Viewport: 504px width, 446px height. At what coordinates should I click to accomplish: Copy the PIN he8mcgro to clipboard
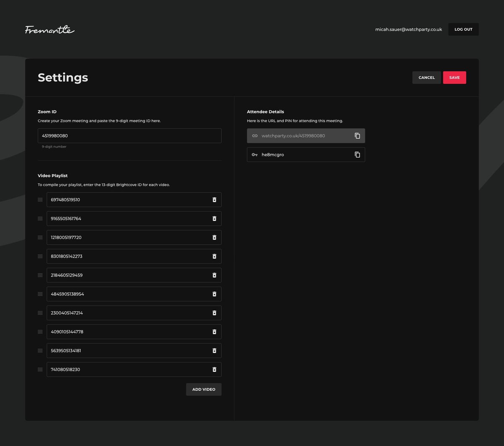click(x=357, y=155)
